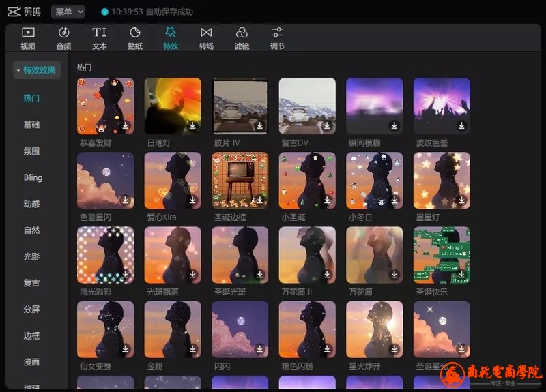
Task: Open the 贴纸 stickers tab
Action: [135, 38]
